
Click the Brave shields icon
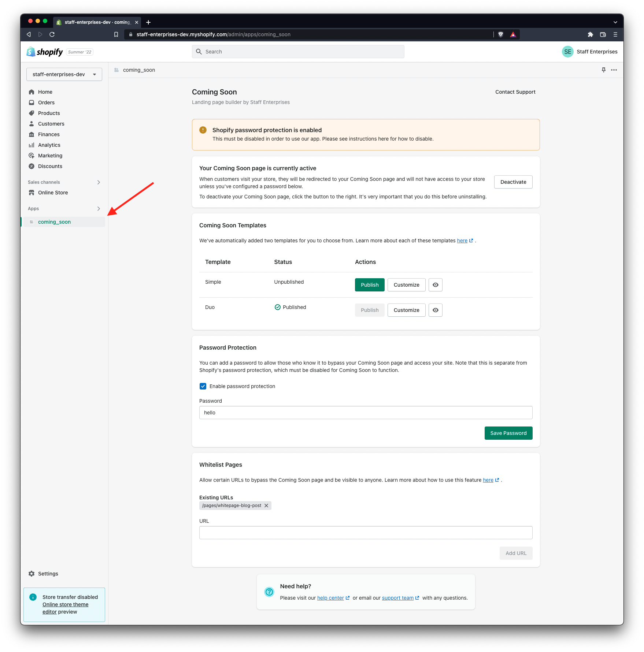[x=501, y=34]
